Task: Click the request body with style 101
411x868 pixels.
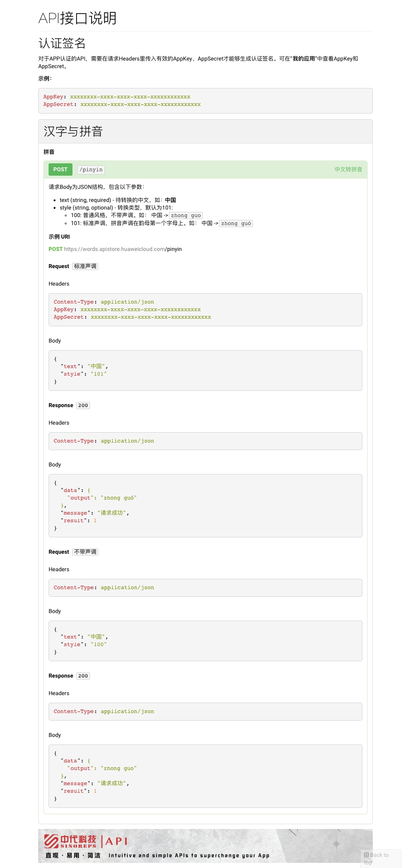Action: click(x=205, y=370)
